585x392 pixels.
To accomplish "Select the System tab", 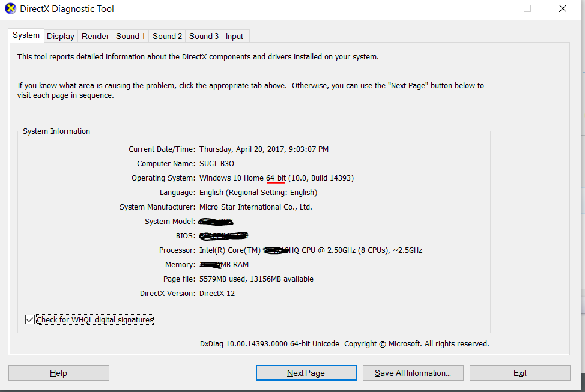I will [26, 35].
